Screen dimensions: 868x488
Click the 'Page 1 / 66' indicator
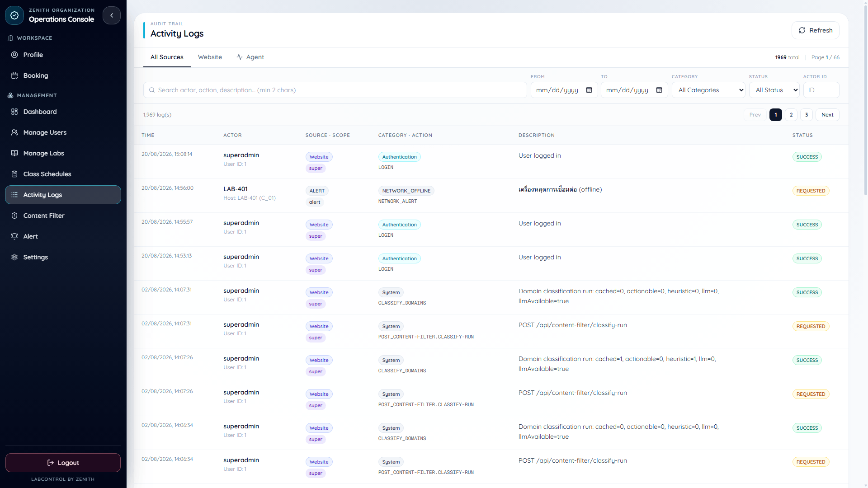coord(825,57)
